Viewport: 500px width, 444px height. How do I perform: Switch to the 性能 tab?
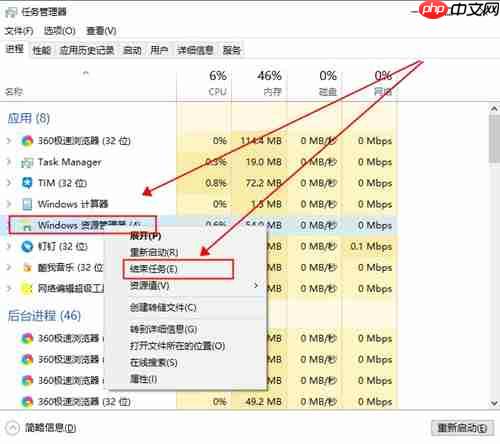pyautogui.click(x=42, y=50)
